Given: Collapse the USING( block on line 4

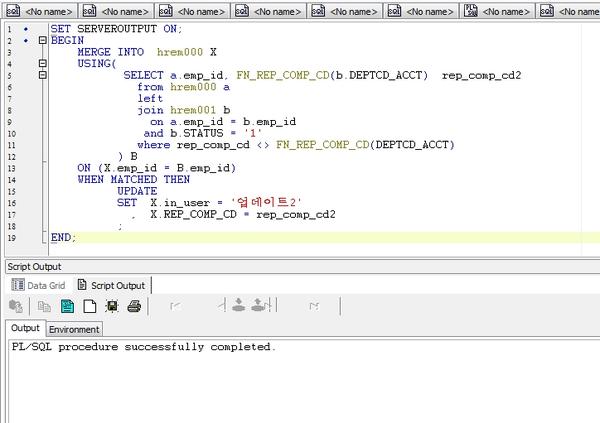Looking at the screenshot, I should [43, 64].
